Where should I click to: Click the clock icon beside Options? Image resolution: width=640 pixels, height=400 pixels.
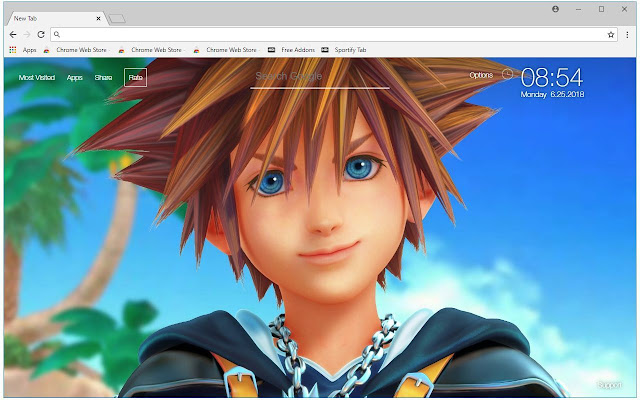point(507,74)
